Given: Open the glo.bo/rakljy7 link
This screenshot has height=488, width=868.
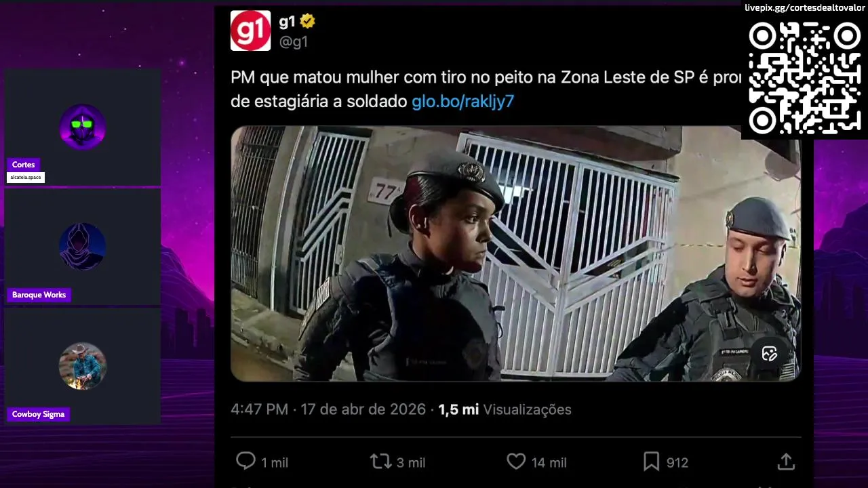Looking at the screenshot, I should pyautogui.click(x=462, y=102).
